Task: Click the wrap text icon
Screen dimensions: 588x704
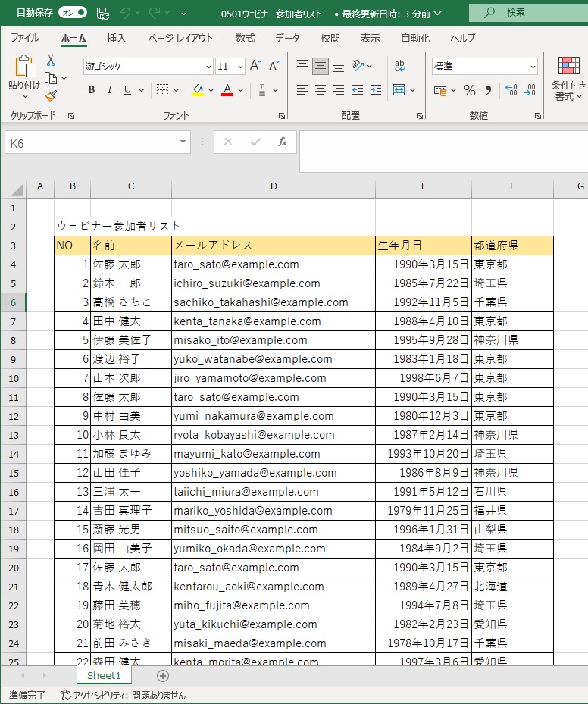Action: pos(399,66)
